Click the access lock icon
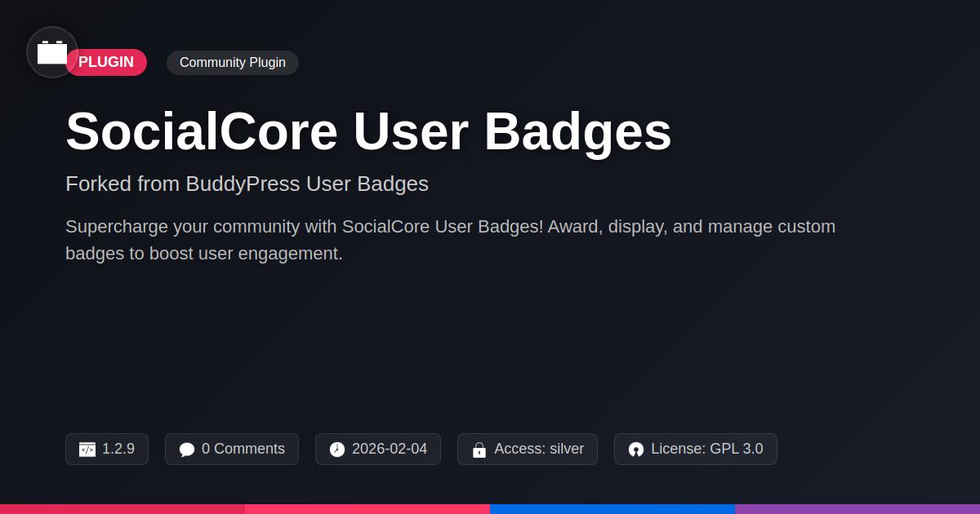The width and height of the screenshot is (980, 514). coord(479,450)
